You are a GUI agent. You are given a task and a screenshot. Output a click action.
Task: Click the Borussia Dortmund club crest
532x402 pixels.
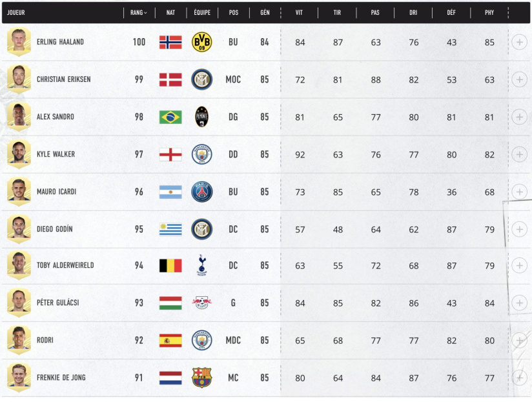pyautogui.click(x=201, y=41)
